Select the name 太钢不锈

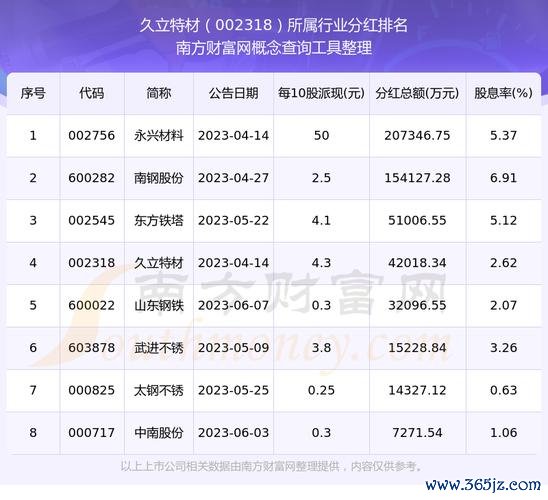tap(159, 390)
